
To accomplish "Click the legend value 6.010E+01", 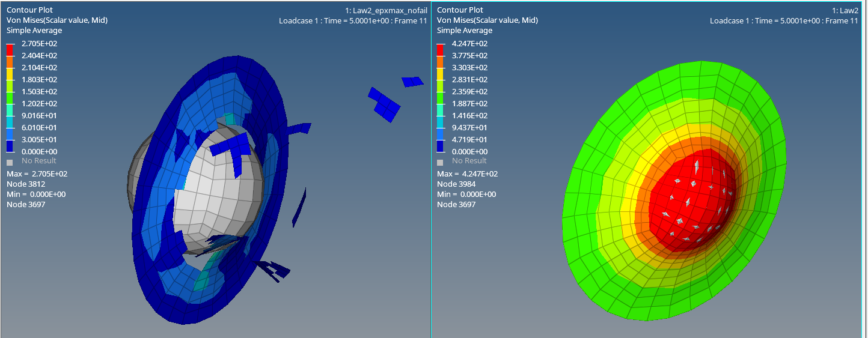I will click(x=39, y=127).
